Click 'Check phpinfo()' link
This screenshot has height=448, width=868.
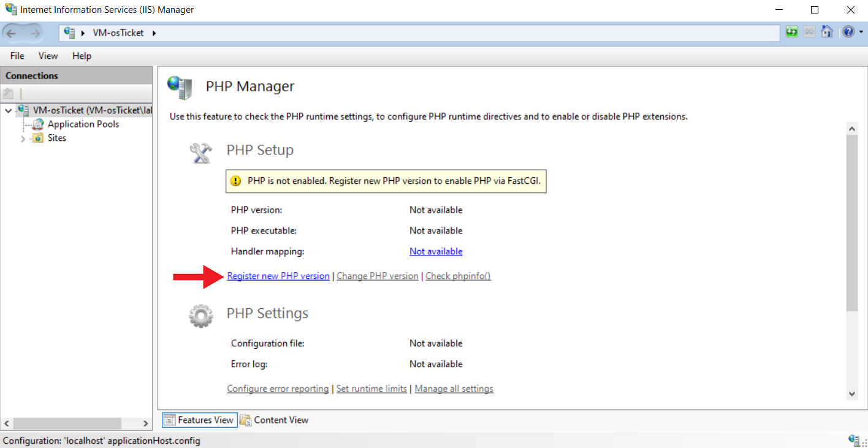tap(459, 276)
